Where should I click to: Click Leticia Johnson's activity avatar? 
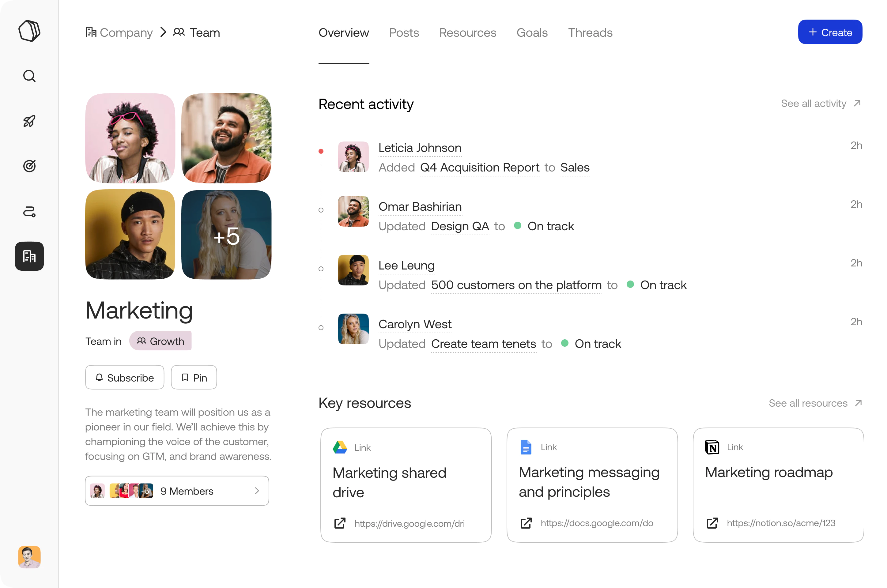[353, 157]
